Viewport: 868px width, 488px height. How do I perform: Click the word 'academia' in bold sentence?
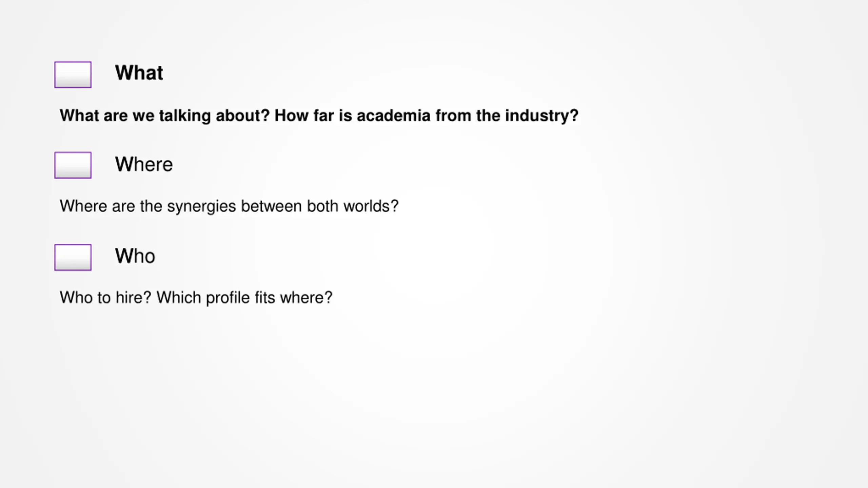pos(394,116)
